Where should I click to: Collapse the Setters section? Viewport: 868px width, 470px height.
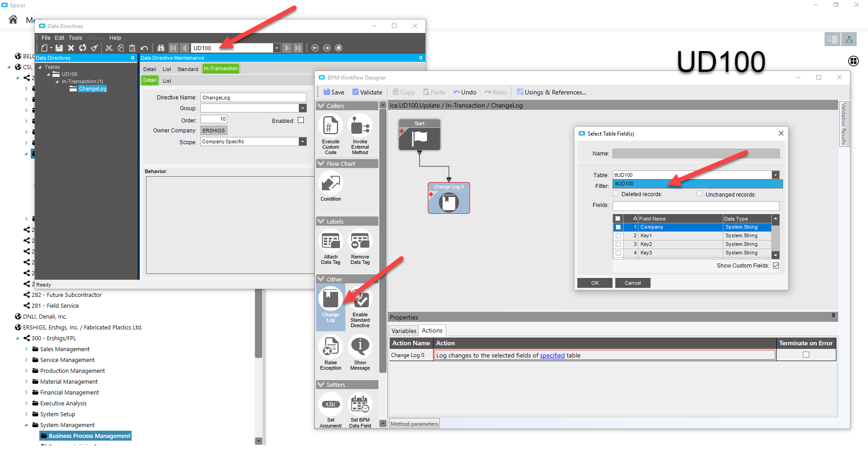[x=321, y=385]
